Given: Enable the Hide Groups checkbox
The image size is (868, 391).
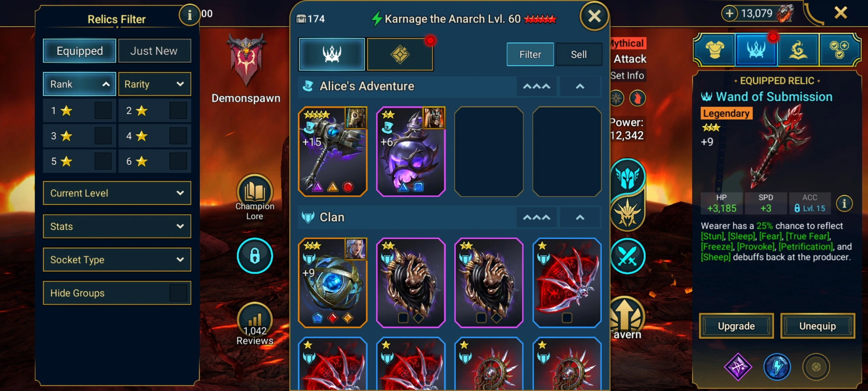Looking at the screenshot, I should (x=178, y=293).
